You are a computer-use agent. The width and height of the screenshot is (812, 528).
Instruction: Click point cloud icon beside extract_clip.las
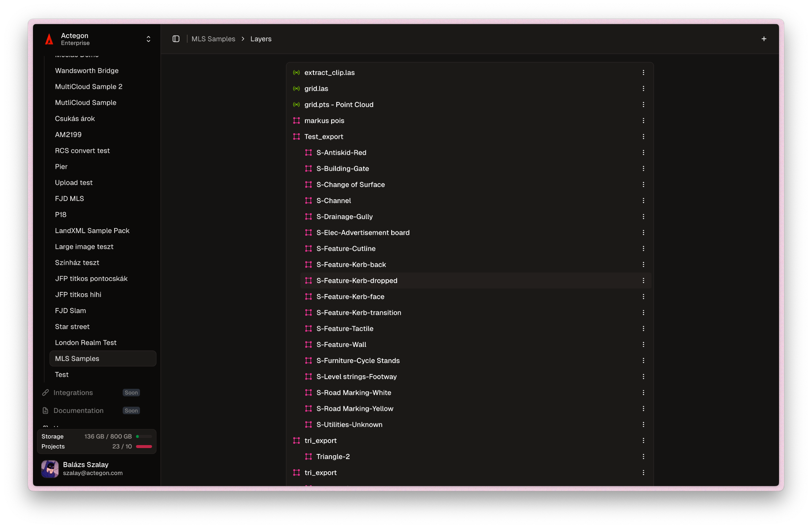pyautogui.click(x=296, y=73)
